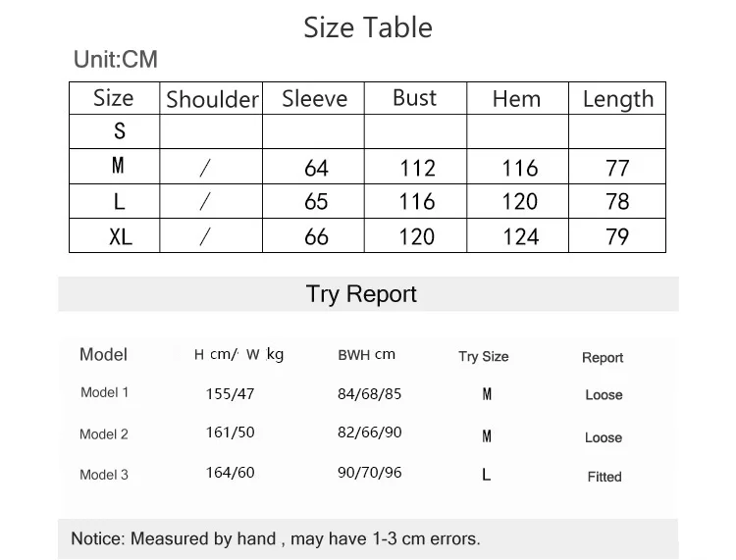Click the Hem column header

point(516,99)
